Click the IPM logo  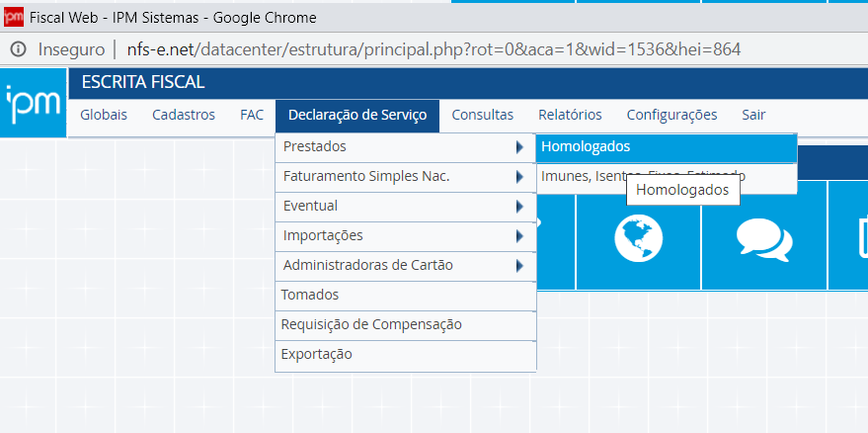tap(33, 102)
